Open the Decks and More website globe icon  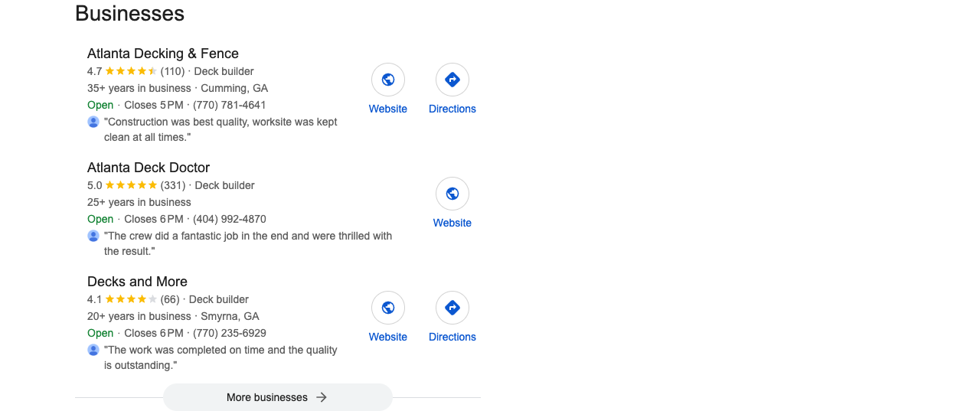[x=388, y=308]
